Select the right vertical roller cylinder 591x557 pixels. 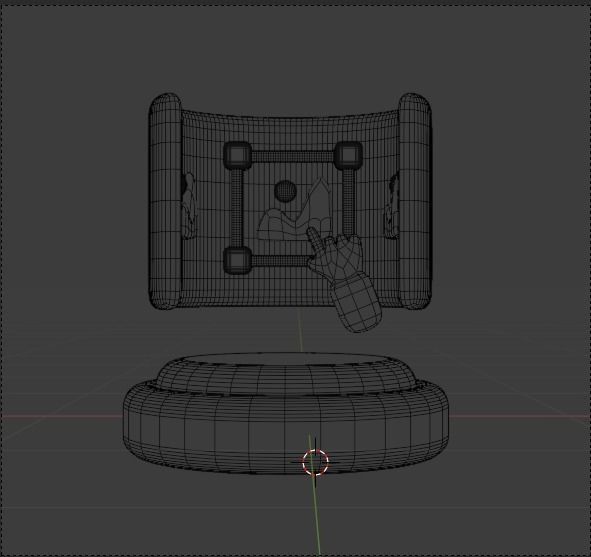(415, 201)
